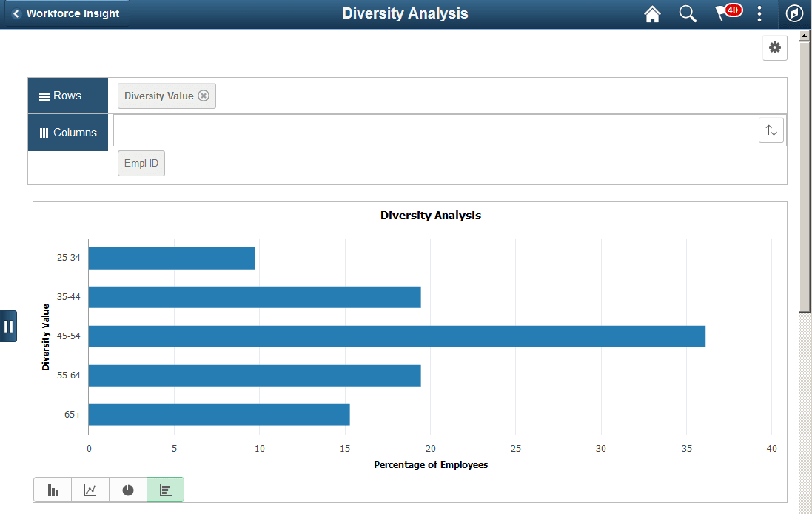Expand the left slide-out panel handle
This screenshot has height=514, width=812.
pyautogui.click(x=8, y=326)
